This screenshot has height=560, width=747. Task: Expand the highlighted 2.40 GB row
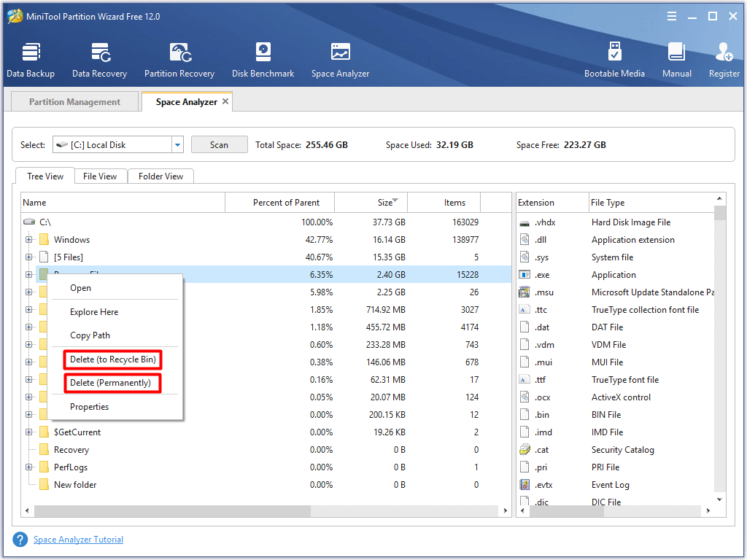pyautogui.click(x=29, y=275)
